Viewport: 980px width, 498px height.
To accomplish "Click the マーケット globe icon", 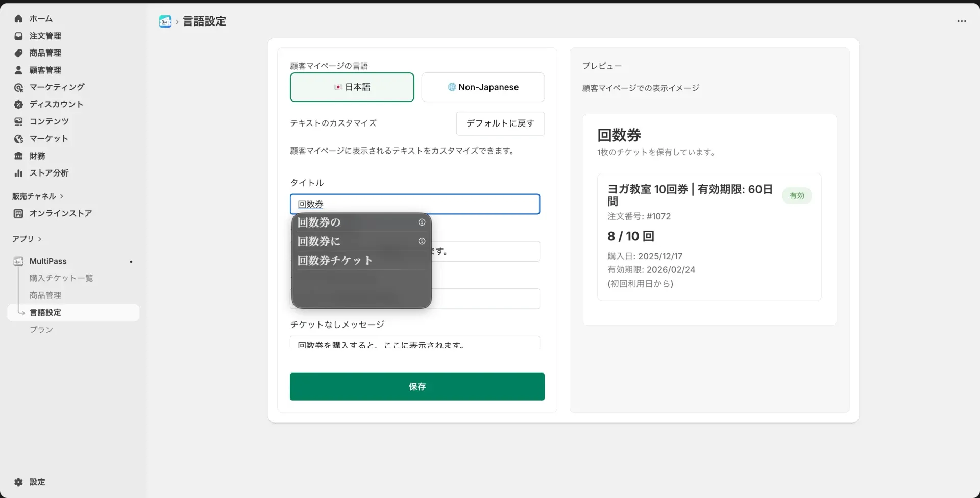I will click(18, 139).
